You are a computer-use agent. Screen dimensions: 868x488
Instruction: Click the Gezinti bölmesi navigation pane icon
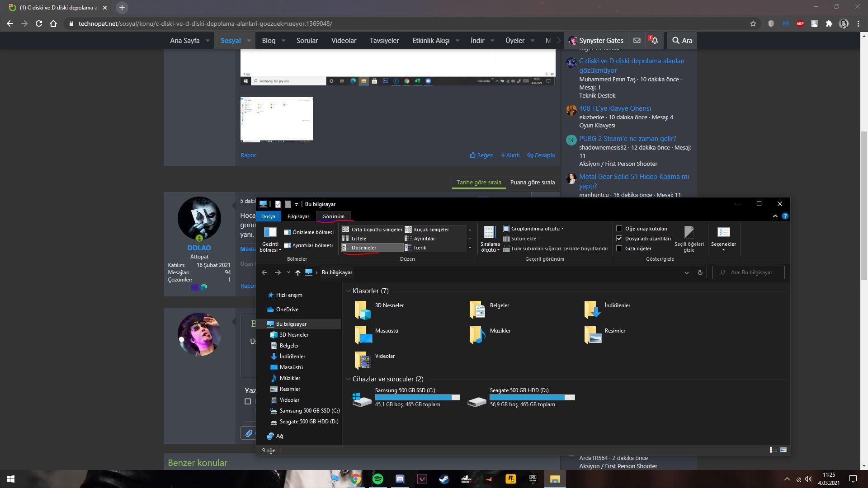click(x=270, y=233)
